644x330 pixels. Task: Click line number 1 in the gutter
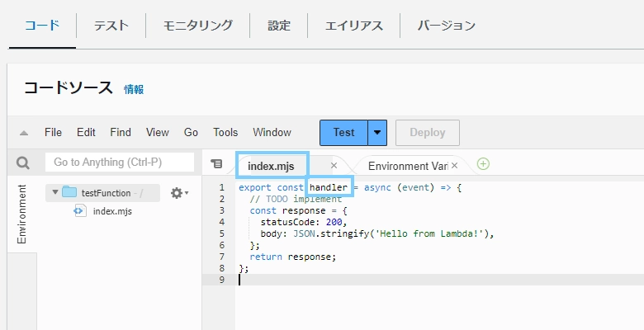click(222, 187)
